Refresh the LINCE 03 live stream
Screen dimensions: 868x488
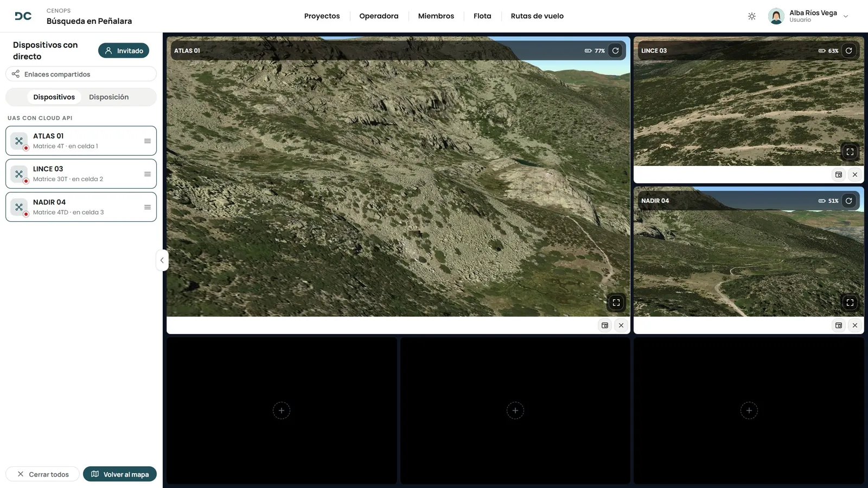849,50
